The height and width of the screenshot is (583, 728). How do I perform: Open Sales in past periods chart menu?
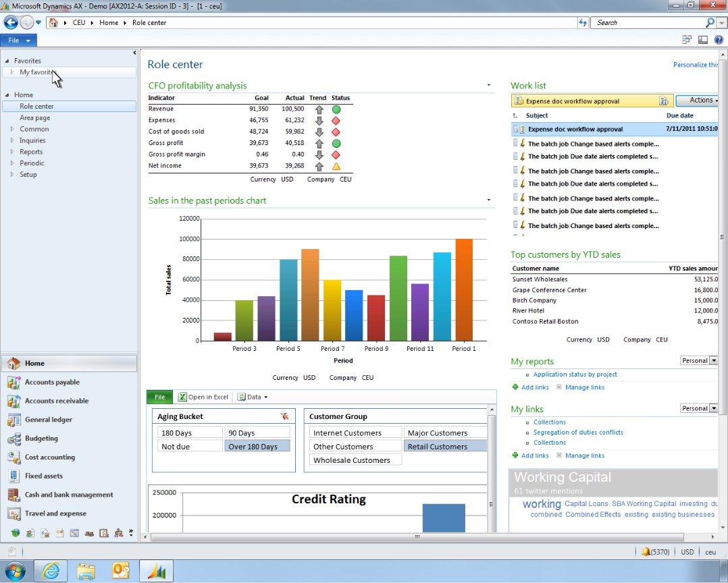click(x=488, y=200)
